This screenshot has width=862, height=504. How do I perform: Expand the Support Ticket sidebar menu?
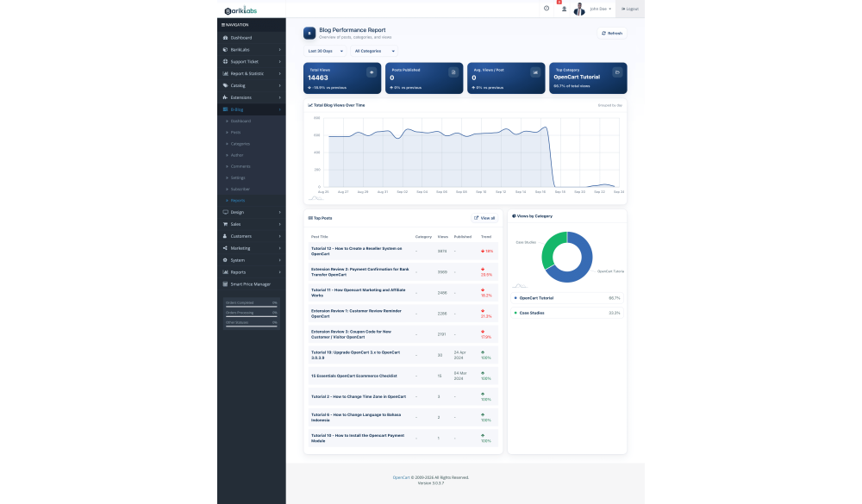252,61
